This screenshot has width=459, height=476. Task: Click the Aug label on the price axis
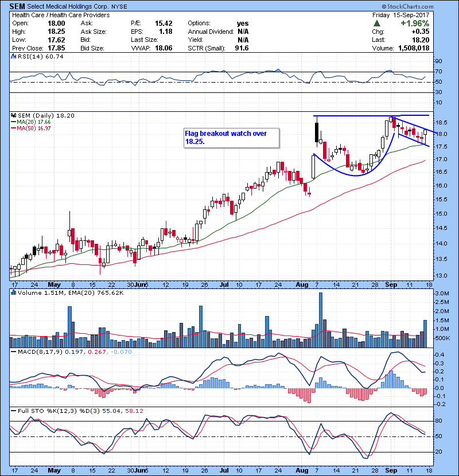(x=302, y=284)
